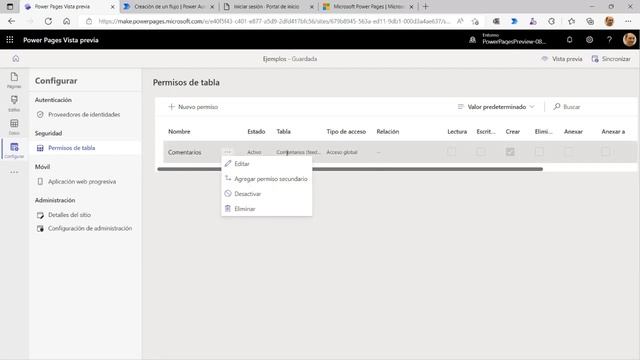640x360 pixels.
Task: Open Proveedores de identidades
Action: [x=84, y=114]
